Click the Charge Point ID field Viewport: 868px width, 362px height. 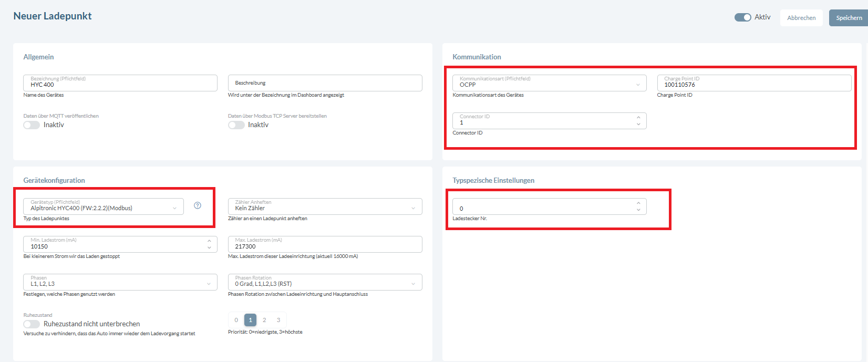[754, 83]
